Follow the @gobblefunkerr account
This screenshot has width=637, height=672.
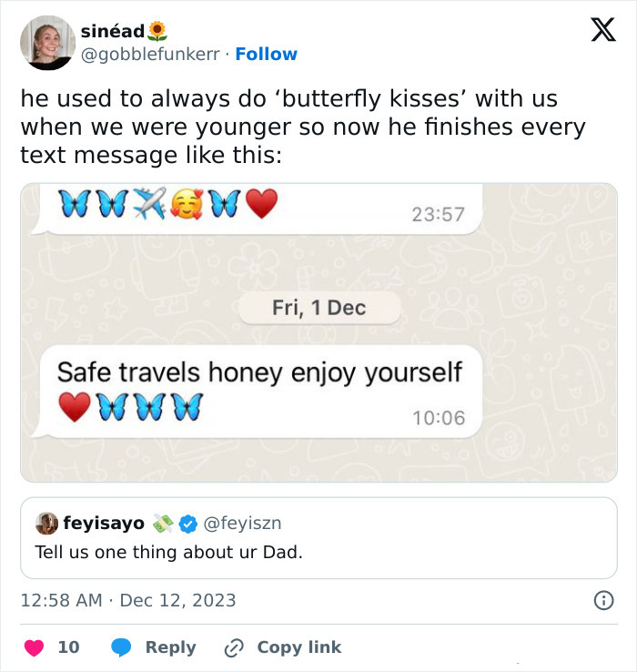pos(266,55)
